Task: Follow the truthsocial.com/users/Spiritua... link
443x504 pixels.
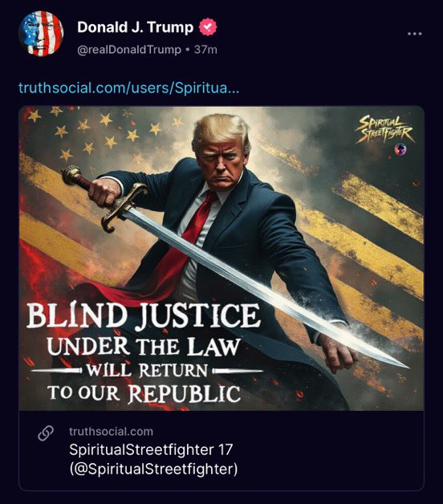Action: point(129,87)
